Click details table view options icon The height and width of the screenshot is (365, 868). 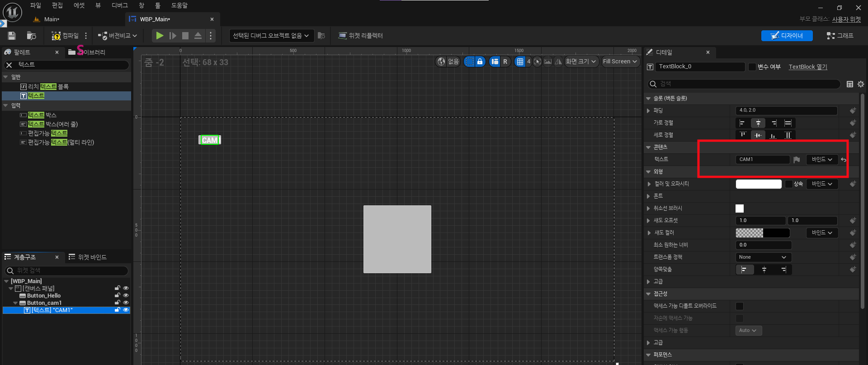pos(850,84)
